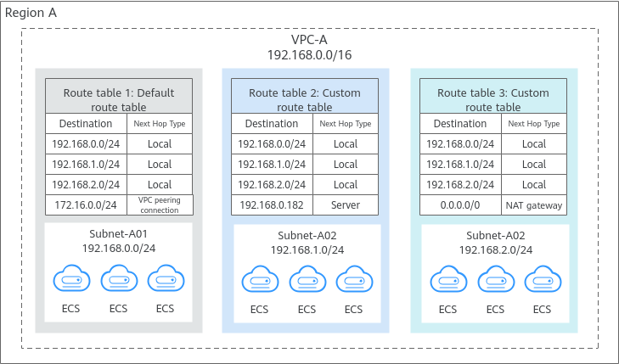Viewport: 619px width, 364px height.
Task: Click the Route table 3 Custom header
Action: point(492,99)
